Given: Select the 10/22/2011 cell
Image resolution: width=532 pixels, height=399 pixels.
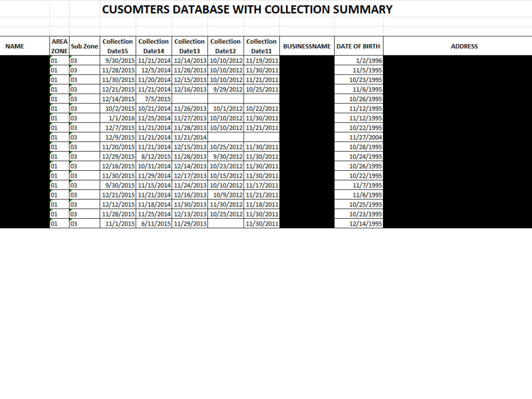Looking at the screenshot, I should 262,109.
